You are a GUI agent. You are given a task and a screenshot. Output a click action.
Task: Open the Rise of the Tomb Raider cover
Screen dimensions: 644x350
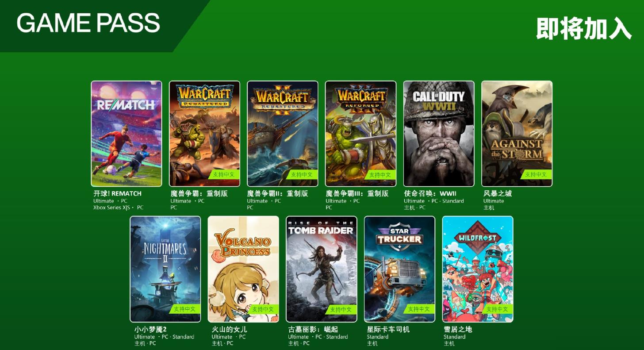322,269
